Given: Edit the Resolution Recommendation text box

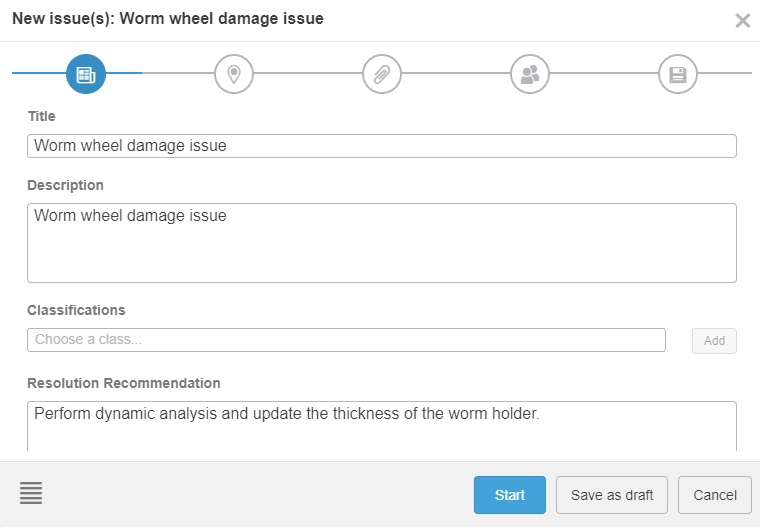Looking at the screenshot, I should point(382,425).
